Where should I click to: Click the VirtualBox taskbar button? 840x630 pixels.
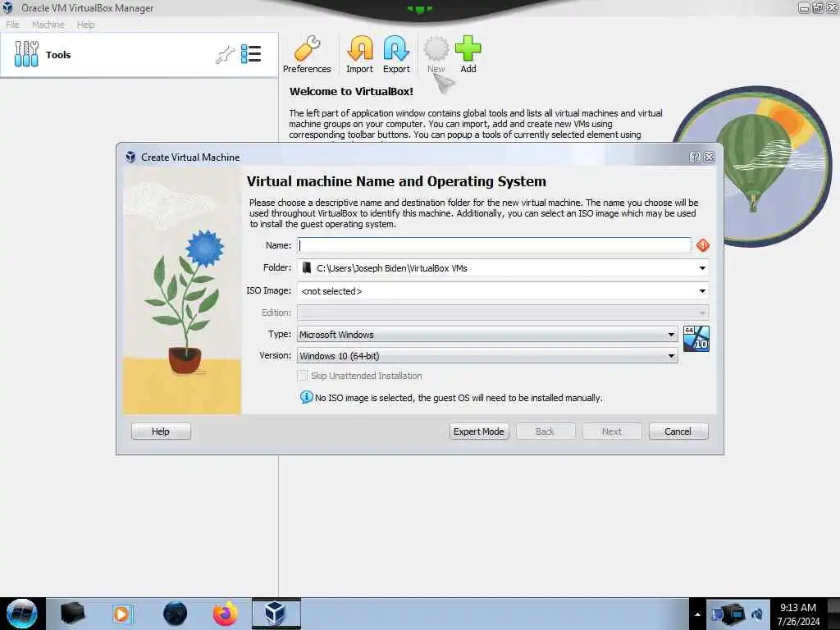point(276,614)
